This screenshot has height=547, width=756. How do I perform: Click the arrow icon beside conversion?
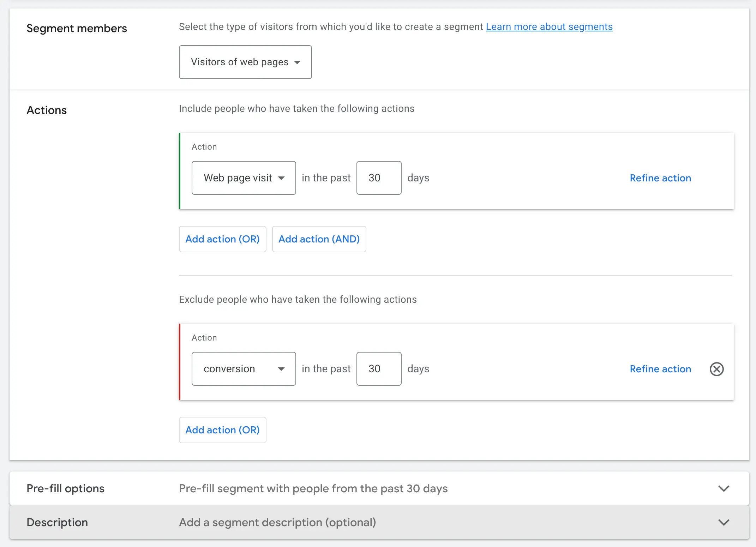281,369
